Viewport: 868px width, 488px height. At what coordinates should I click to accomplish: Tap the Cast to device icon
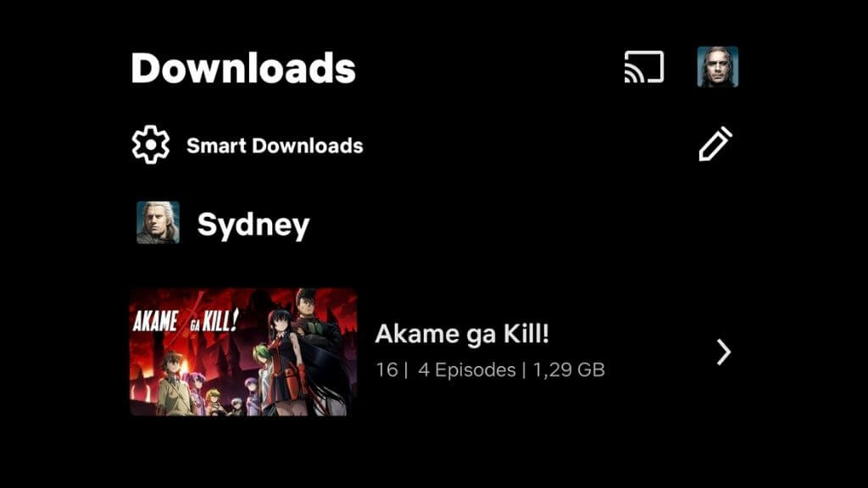pos(644,67)
